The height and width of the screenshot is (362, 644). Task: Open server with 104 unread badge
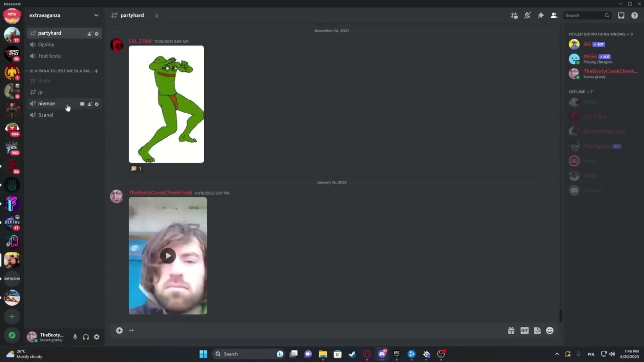coord(12,129)
